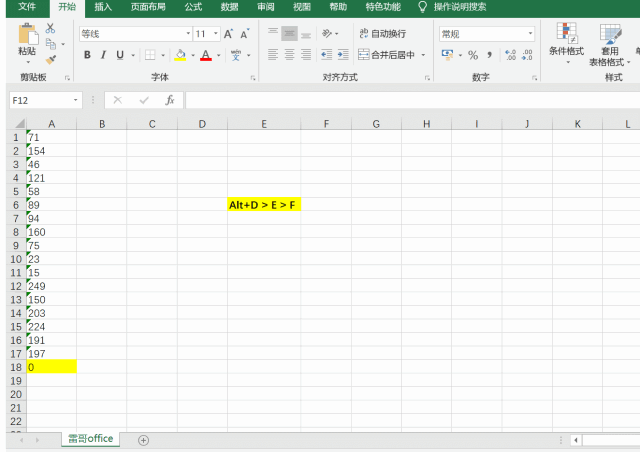Open the Insert (插入) ribbon tab
The width and height of the screenshot is (640, 452).
coord(103,7)
